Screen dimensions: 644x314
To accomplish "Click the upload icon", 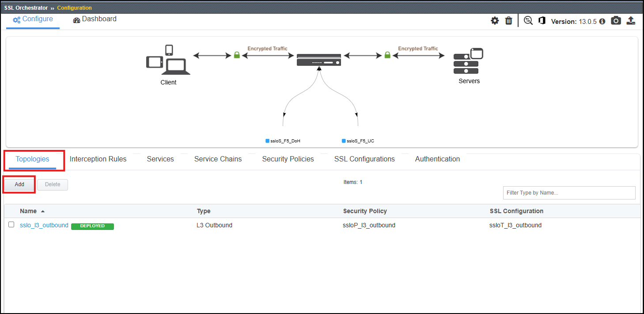I will click(631, 21).
